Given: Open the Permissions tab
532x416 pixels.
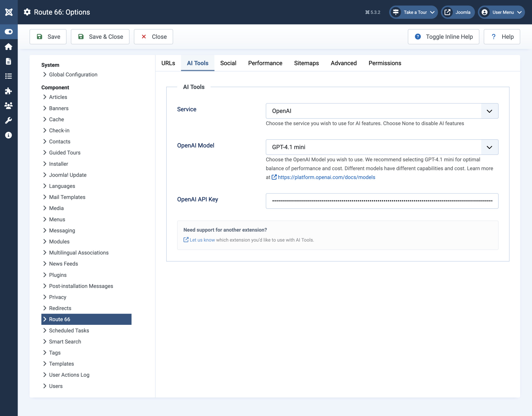Looking at the screenshot, I should [385, 63].
